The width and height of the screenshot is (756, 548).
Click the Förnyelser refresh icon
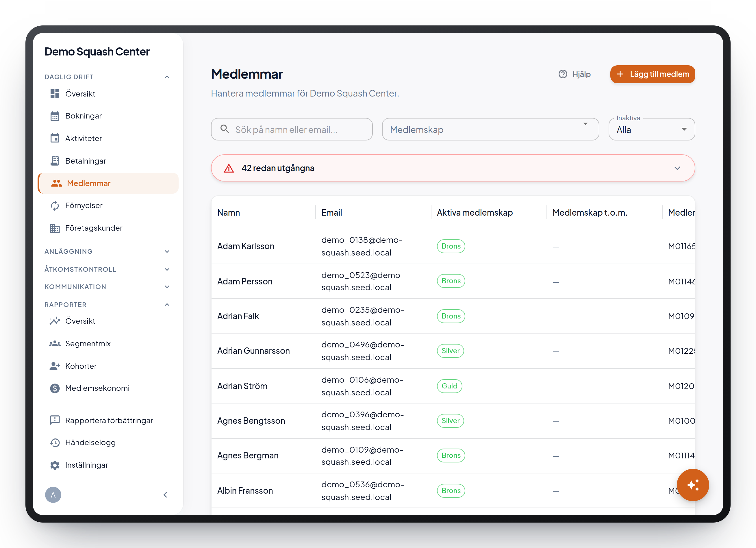click(x=55, y=205)
